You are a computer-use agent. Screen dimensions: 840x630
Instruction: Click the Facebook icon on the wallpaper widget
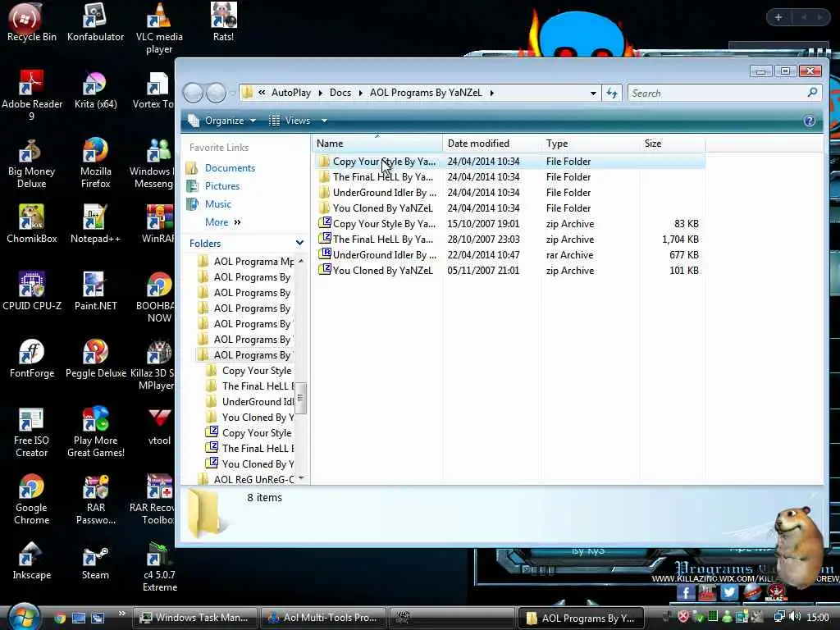coord(685,592)
